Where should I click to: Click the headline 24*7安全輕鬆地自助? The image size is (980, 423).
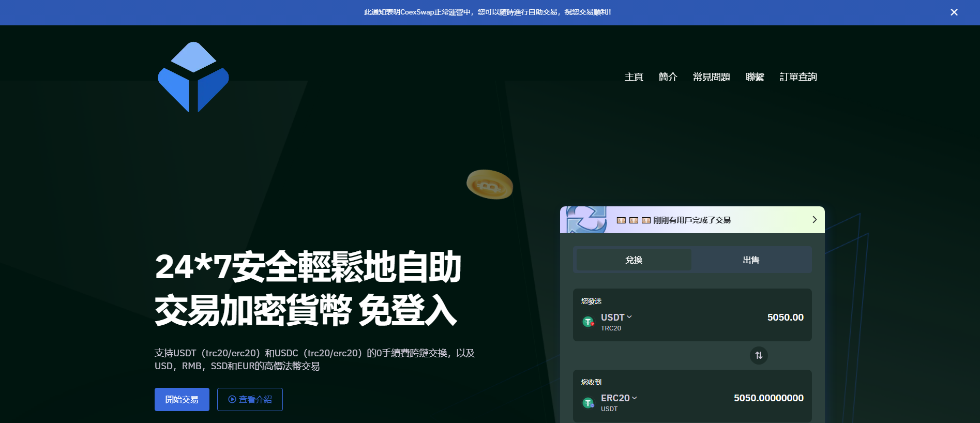pos(308,267)
